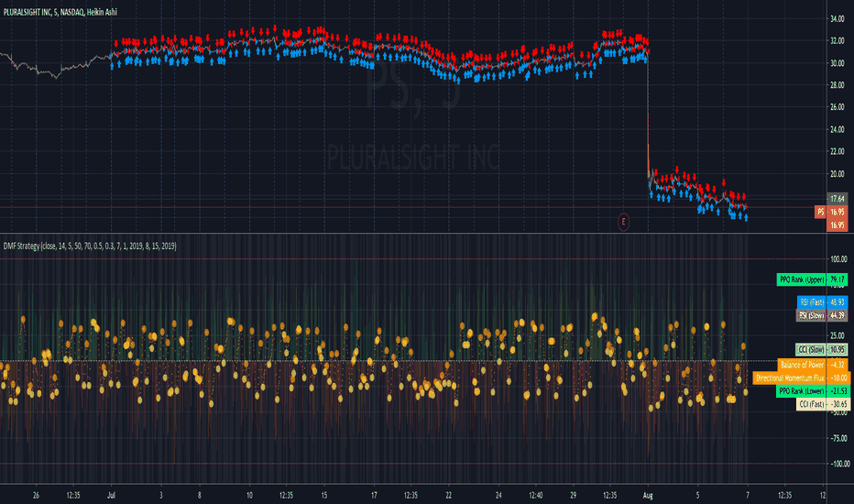Click the 26.00 price axis value
This screenshot has height=504, width=854.
[x=838, y=107]
